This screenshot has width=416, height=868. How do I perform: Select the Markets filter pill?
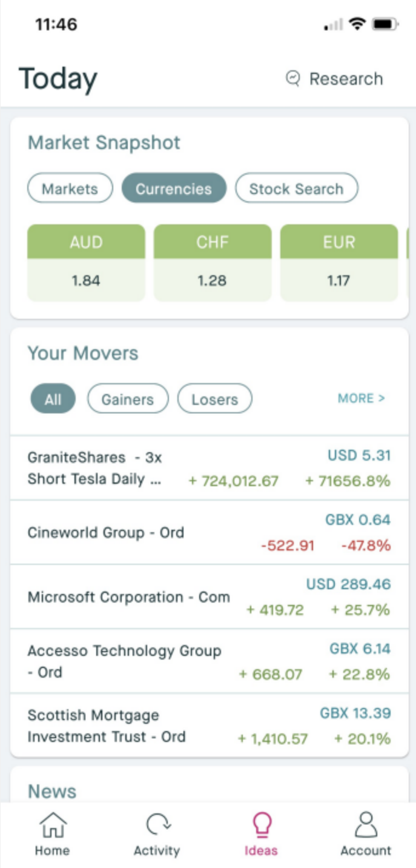(x=70, y=189)
